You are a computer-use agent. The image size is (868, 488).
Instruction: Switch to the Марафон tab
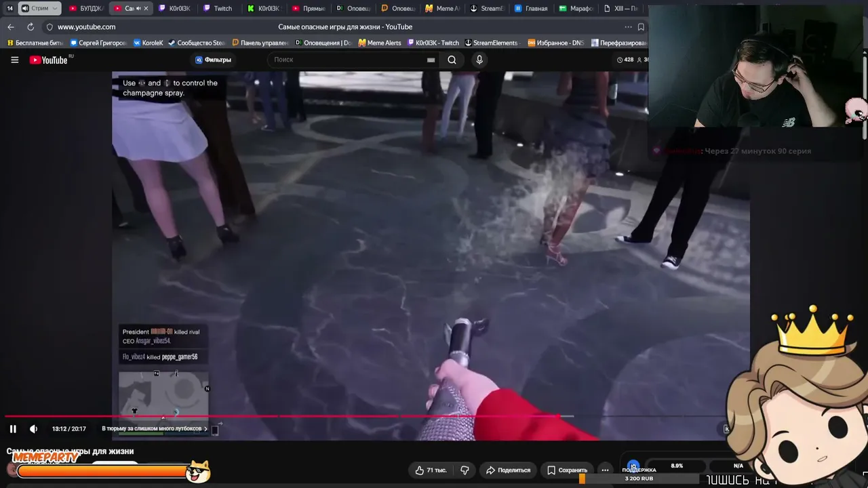tap(575, 9)
